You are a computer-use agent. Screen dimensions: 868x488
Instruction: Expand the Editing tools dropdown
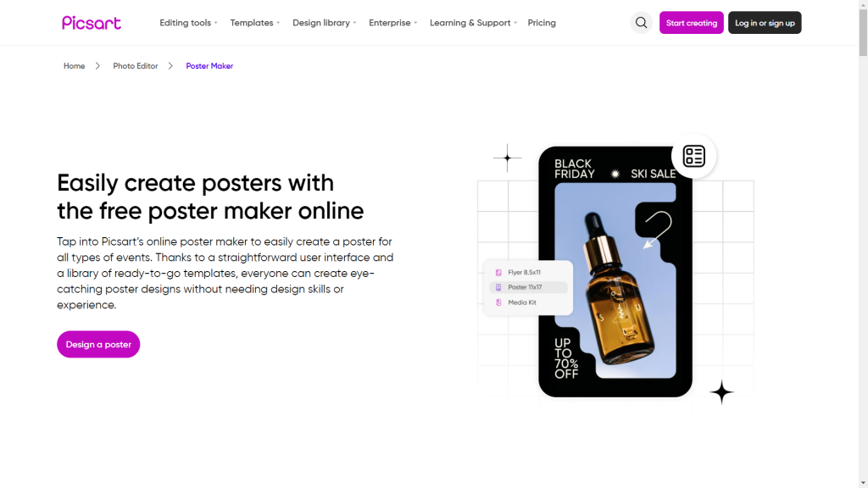tap(186, 23)
